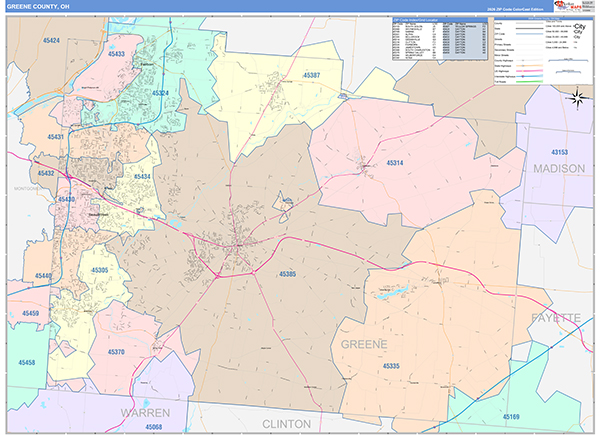Click the blue Interstate Highways legend line
The width and height of the screenshot is (600, 435).
point(530,76)
